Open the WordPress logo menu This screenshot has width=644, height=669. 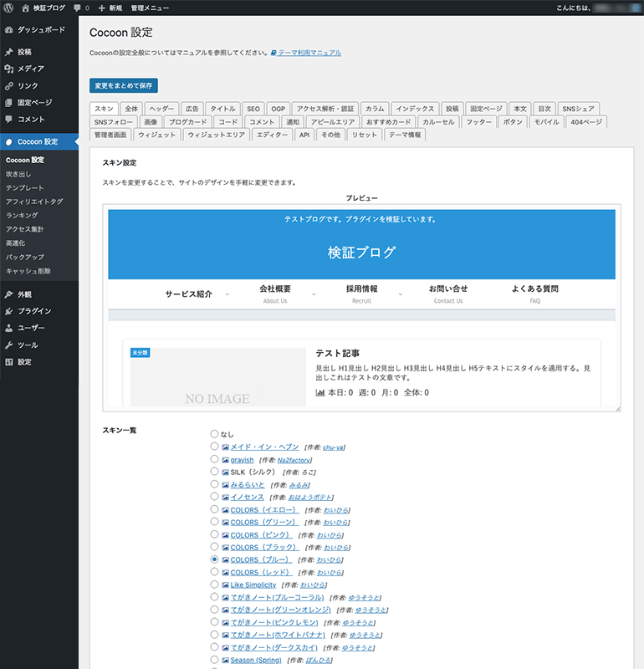click(8, 8)
